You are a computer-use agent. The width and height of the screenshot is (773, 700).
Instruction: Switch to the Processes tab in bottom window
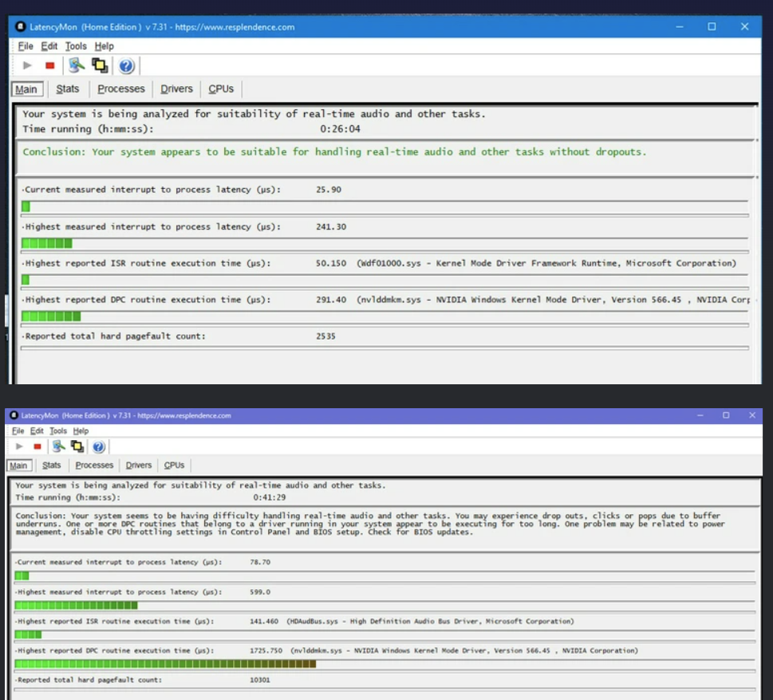pyautogui.click(x=94, y=465)
